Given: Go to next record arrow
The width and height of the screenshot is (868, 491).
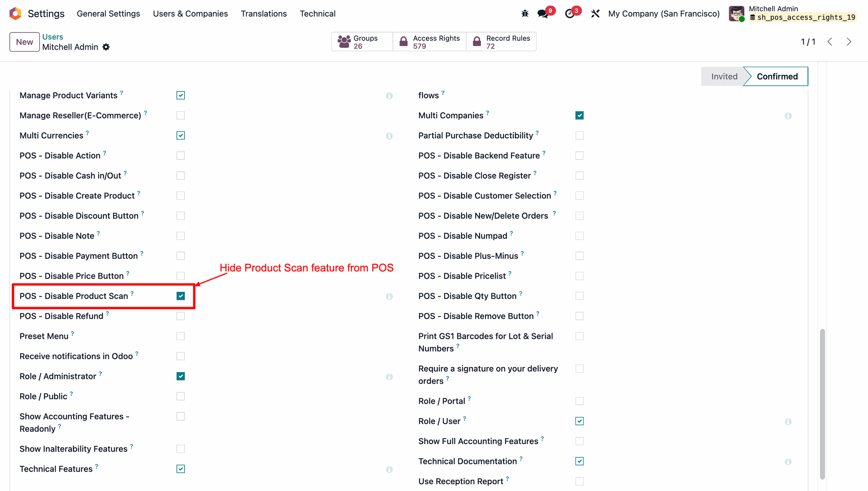Looking at the screenshot, I should [x=849, y=42].
